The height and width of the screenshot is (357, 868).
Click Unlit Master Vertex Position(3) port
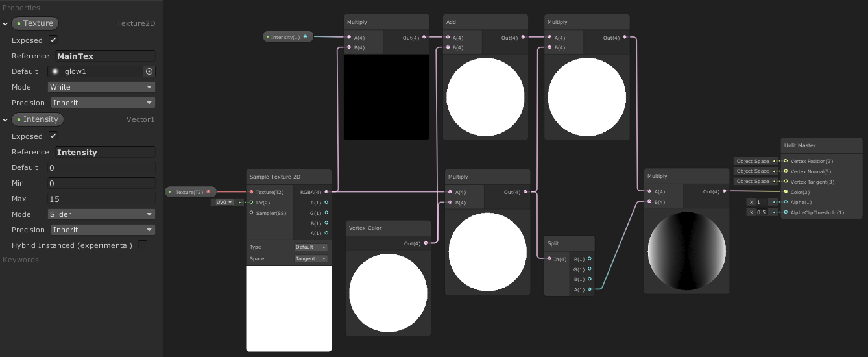point(786,161)
